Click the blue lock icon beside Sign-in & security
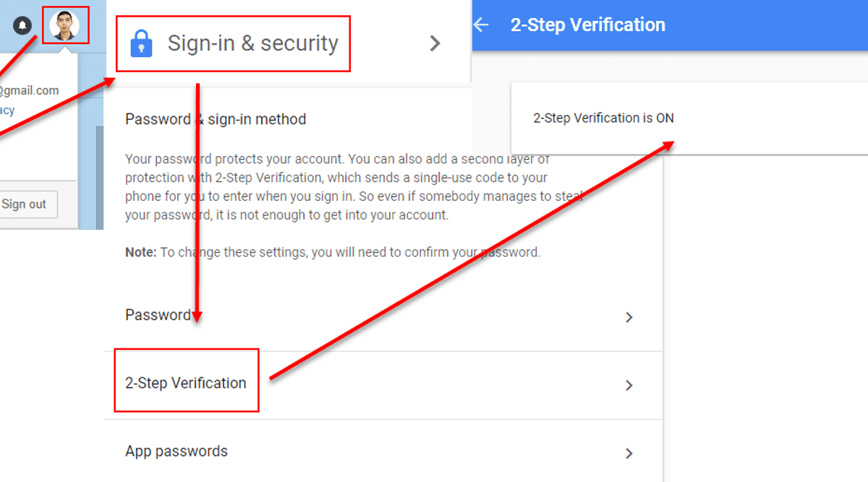Image resolution: width=868 pixels, height=482 pixels. (x=142, y=43)
